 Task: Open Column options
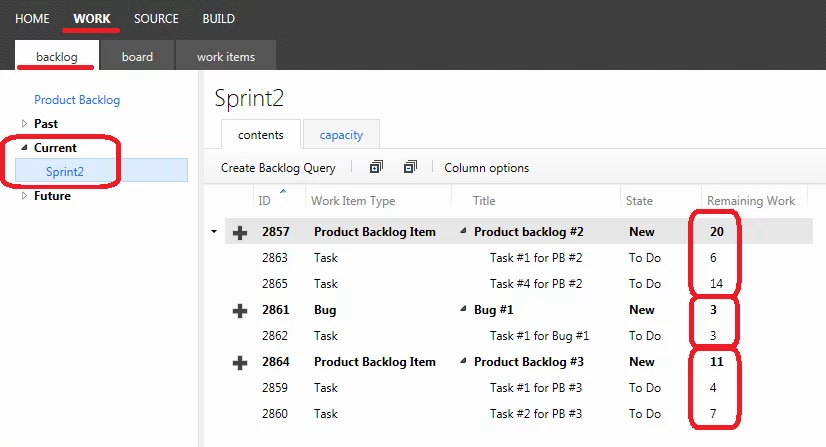487,168
